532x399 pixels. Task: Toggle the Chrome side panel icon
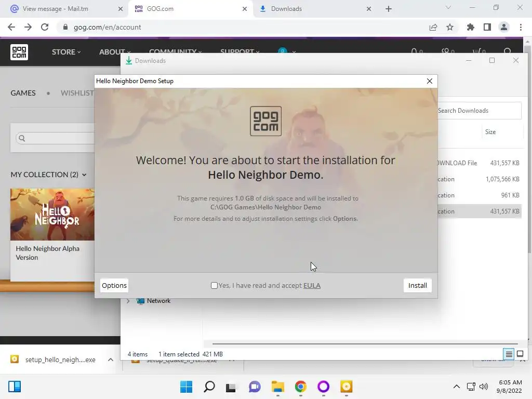(x=487, y=27)
